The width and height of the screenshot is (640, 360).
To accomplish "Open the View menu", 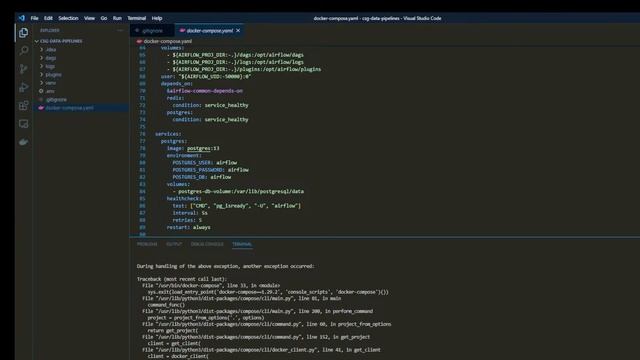I will (89, 18).
